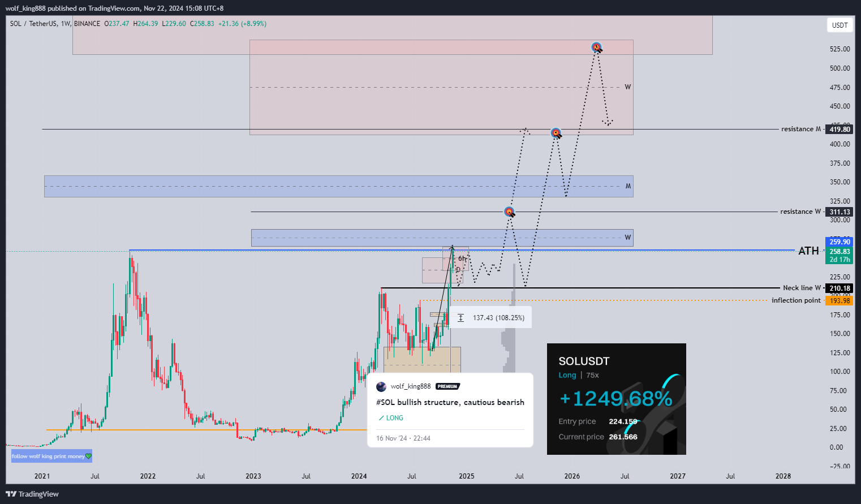Viewport: 861px width, 504px height.
Task: Open the wolf_king888 username in idea card
Action: click(x=411, y=386)
